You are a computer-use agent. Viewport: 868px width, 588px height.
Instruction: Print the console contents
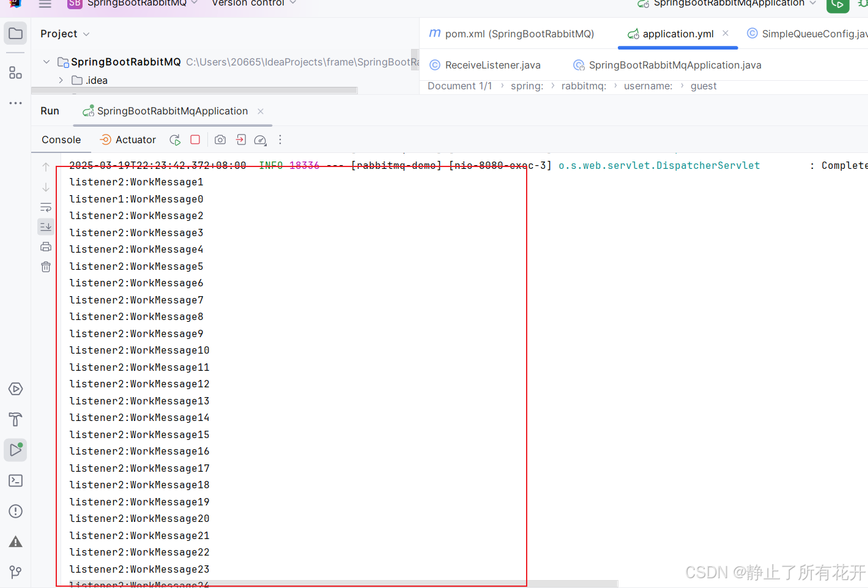[46, 247]
